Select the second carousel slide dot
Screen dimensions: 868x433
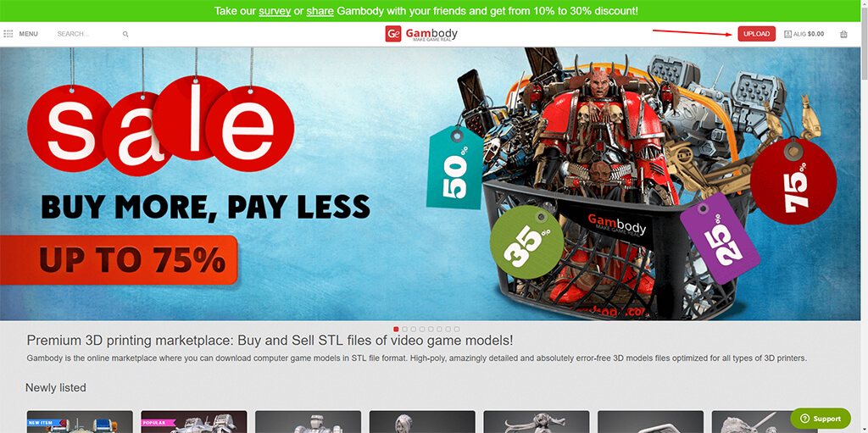tap(404, 329)
